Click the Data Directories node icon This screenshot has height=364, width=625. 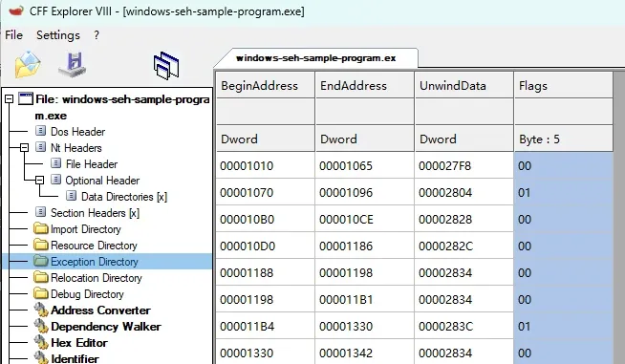coord(71,196)
